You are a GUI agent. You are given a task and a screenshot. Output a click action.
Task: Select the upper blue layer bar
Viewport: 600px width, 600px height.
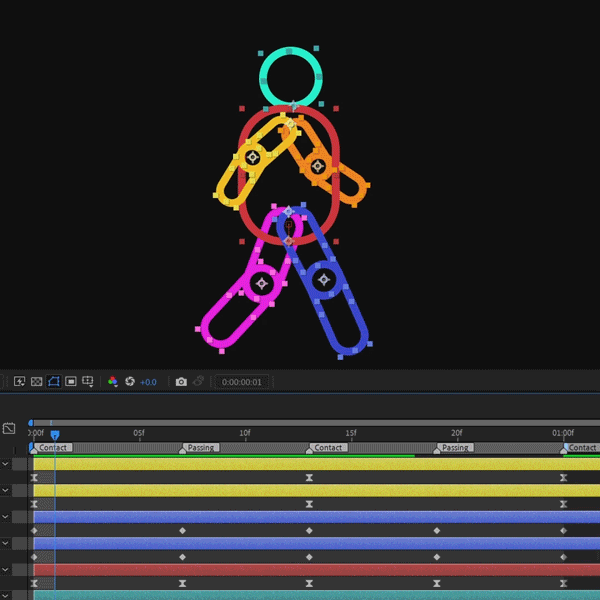pyautogui.click(x=316, y=517)
